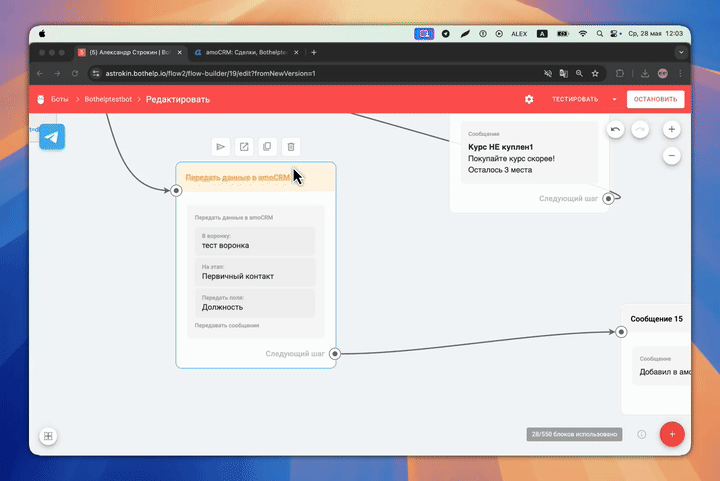Viewport: 720px width, 481px height.
Task: Duplicate the amoCRM block
Action: pyautogui.click(x=267, y=147)
